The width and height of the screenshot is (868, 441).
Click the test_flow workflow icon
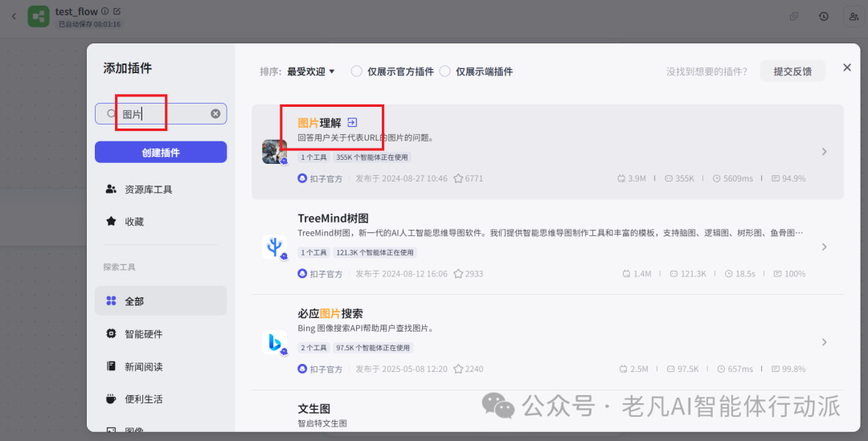click(39, 17)
